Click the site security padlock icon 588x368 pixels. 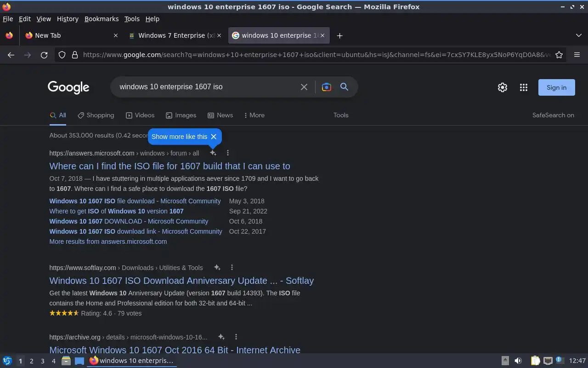pos(75,55)
